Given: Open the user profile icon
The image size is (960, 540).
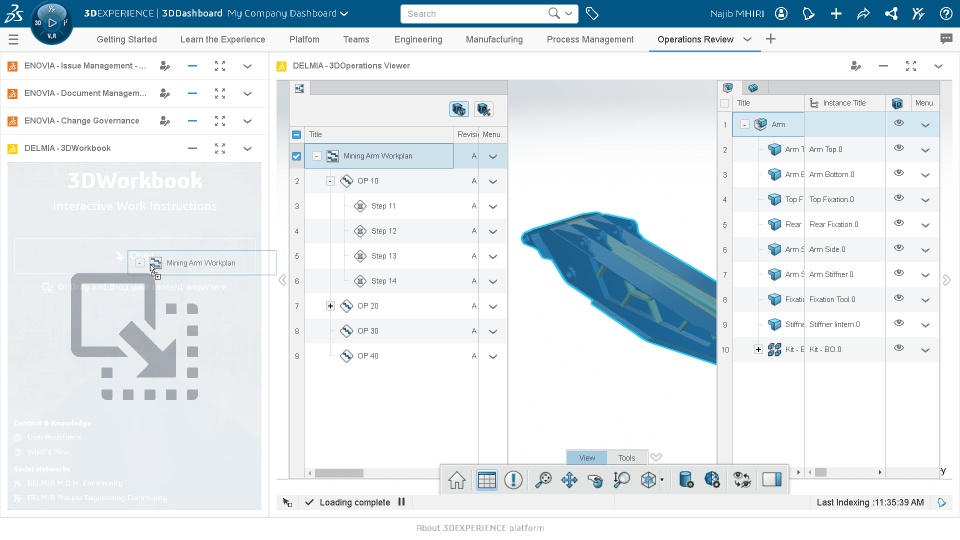Looking at the screenshot, I should tap(781, 13).
